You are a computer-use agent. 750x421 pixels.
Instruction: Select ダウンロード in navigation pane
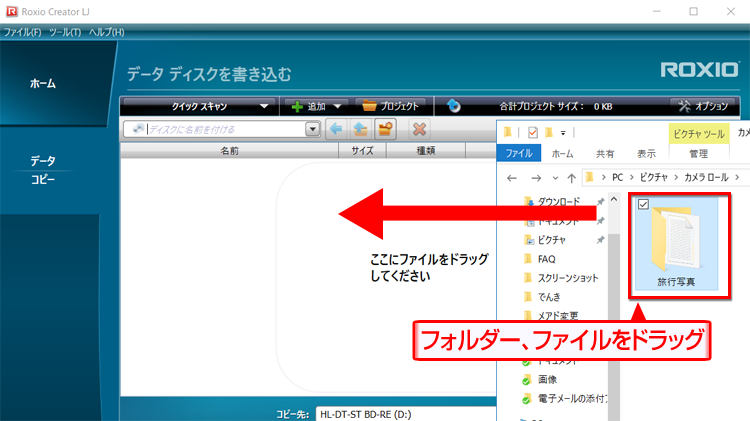558,201
